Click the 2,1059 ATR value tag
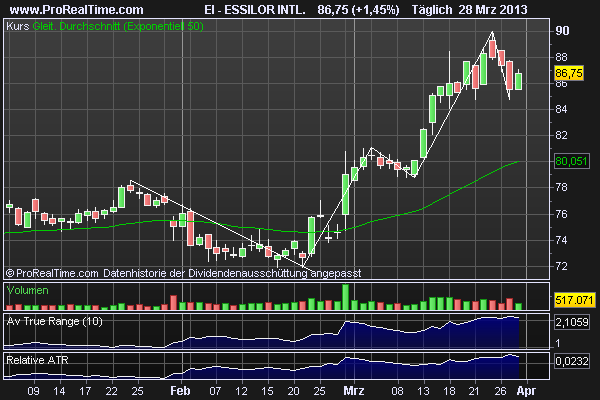Screen dimensions: 600x400 click(572, 322)
